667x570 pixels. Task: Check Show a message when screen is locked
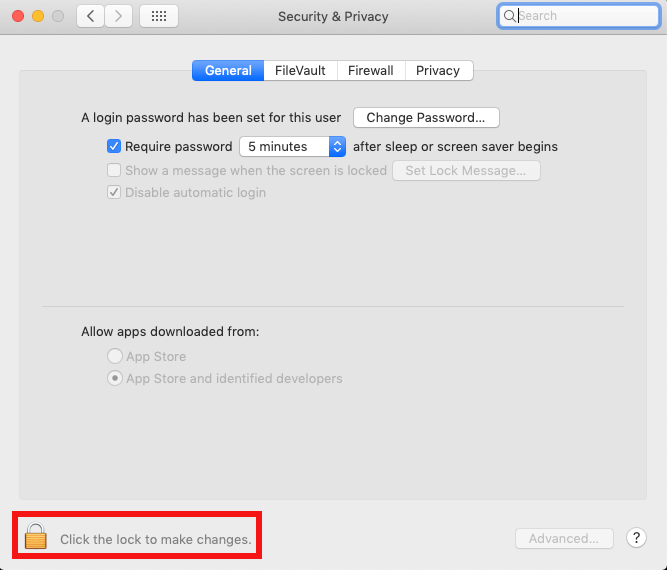tap(114, 170)
